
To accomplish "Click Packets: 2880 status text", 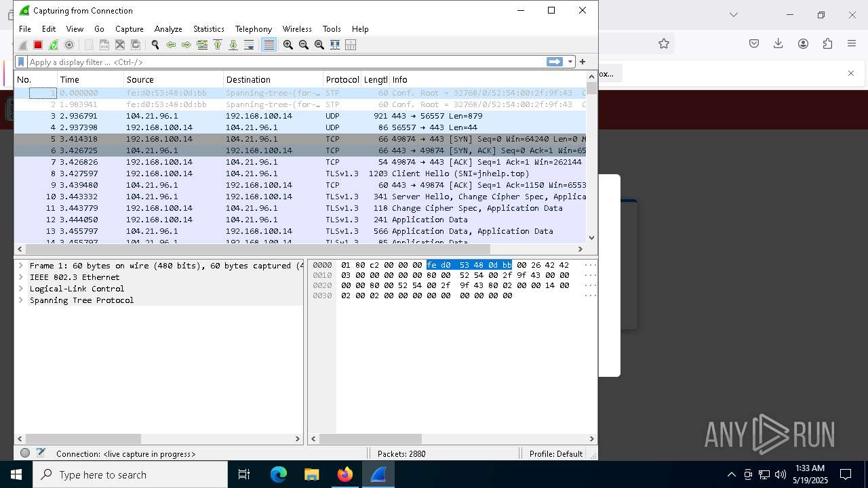I will pyautogui.click(x=401, y=454).
